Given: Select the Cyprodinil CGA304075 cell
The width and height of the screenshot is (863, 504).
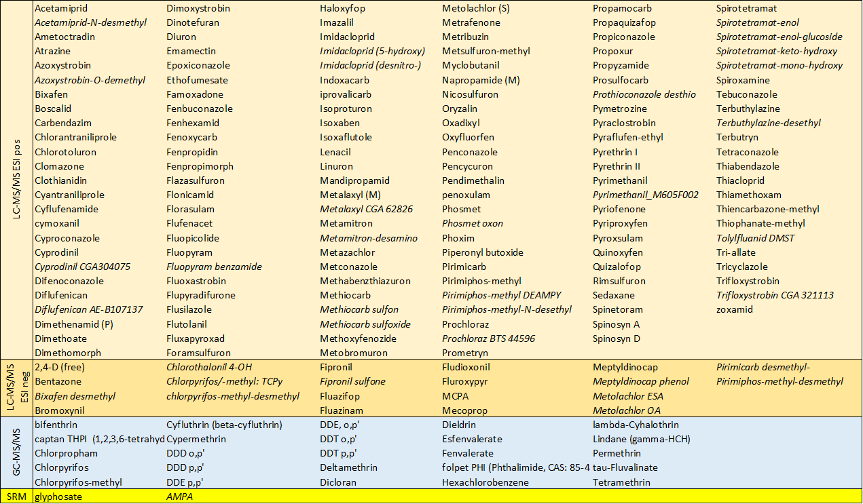Looking at the screenshot, I should pyautogui.click(x=82, y=267).
